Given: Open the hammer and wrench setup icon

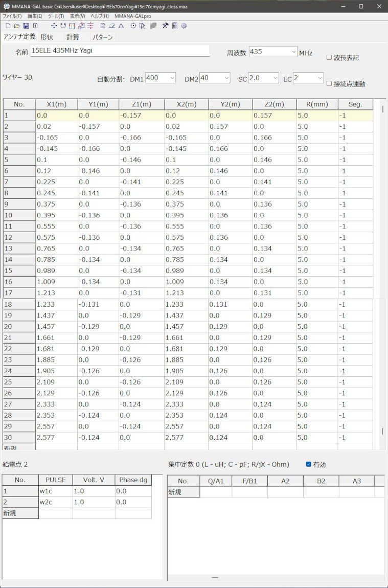Looking at the screenshot, I should pyautogui.click(x=165, y=26).
